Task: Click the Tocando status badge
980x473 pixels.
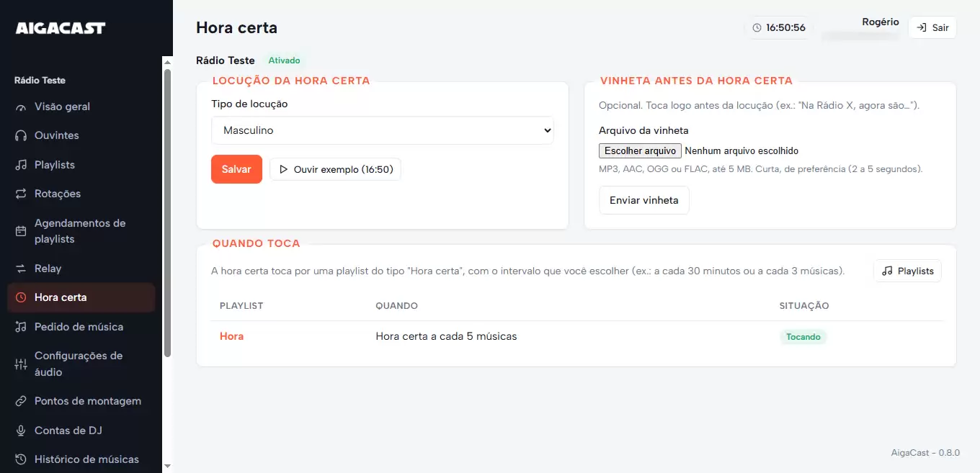Action: (803, 337)
